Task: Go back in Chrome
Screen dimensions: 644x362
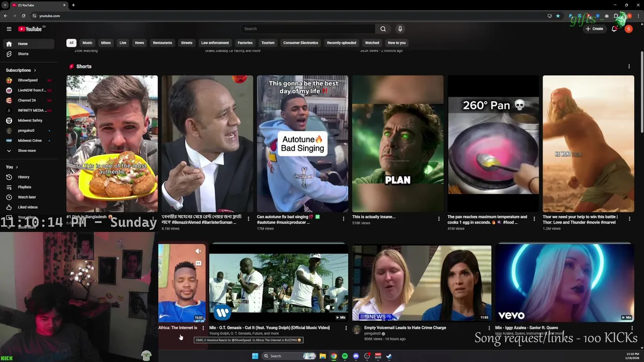Action: (x=5, y=16)
